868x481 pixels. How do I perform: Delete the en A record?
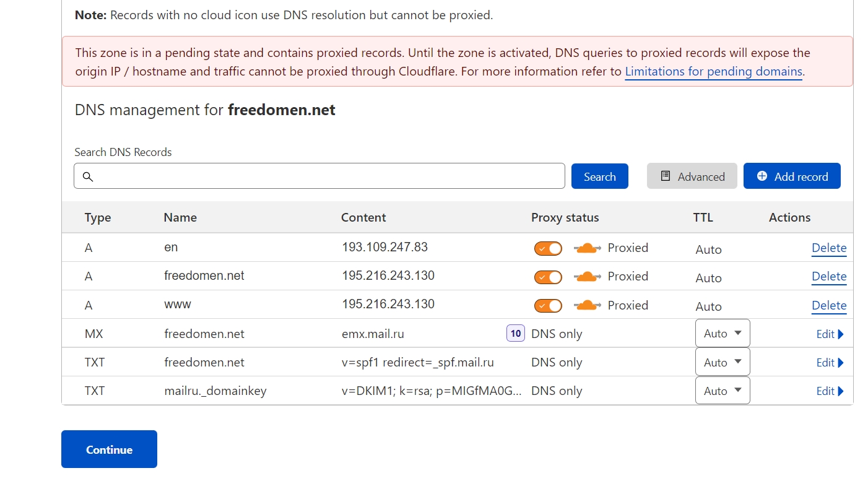point(828,248)
